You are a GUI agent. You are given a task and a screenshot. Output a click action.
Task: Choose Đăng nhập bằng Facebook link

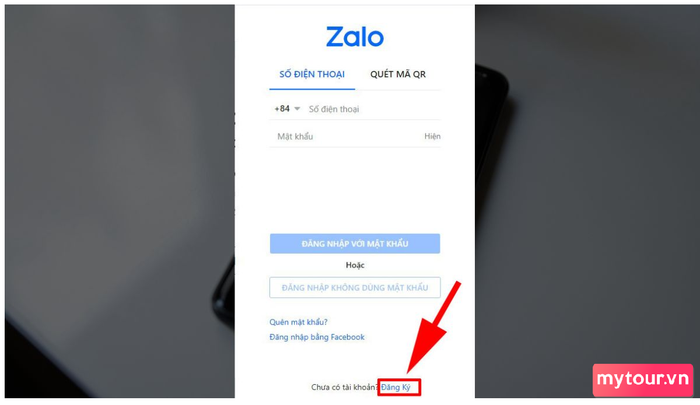pyautogui.click(x=317, y=337)
